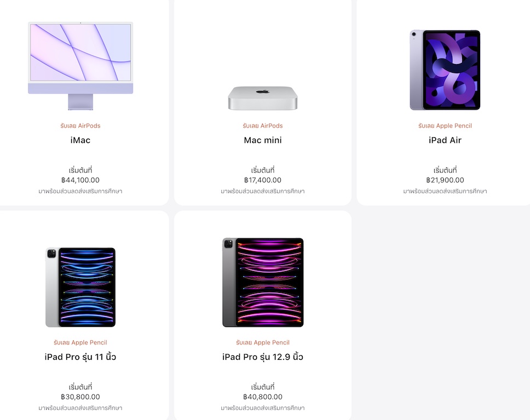
Task: Click the iPad Pro รุ่น 12.9 นิ้ว title
Action: (263, 357)
